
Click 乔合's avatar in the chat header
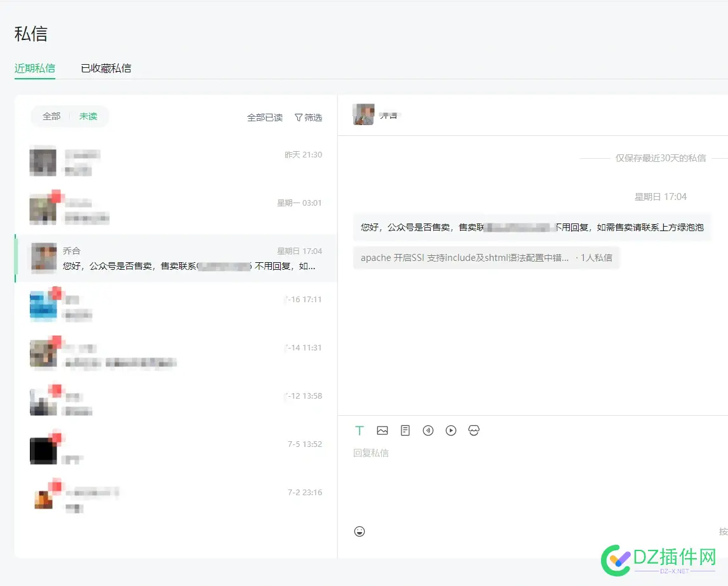click(363, 114)
